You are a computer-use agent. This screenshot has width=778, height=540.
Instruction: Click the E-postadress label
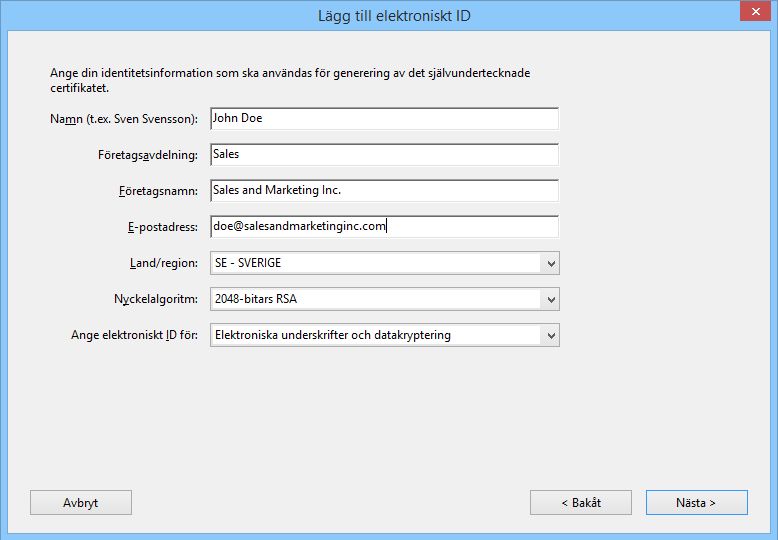(x=163, y=227)
